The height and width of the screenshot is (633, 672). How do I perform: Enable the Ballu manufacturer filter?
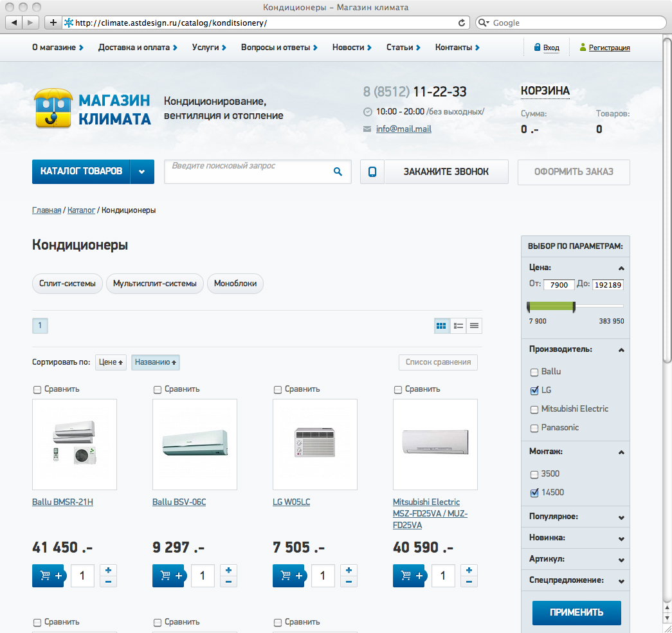pos(534,372)
